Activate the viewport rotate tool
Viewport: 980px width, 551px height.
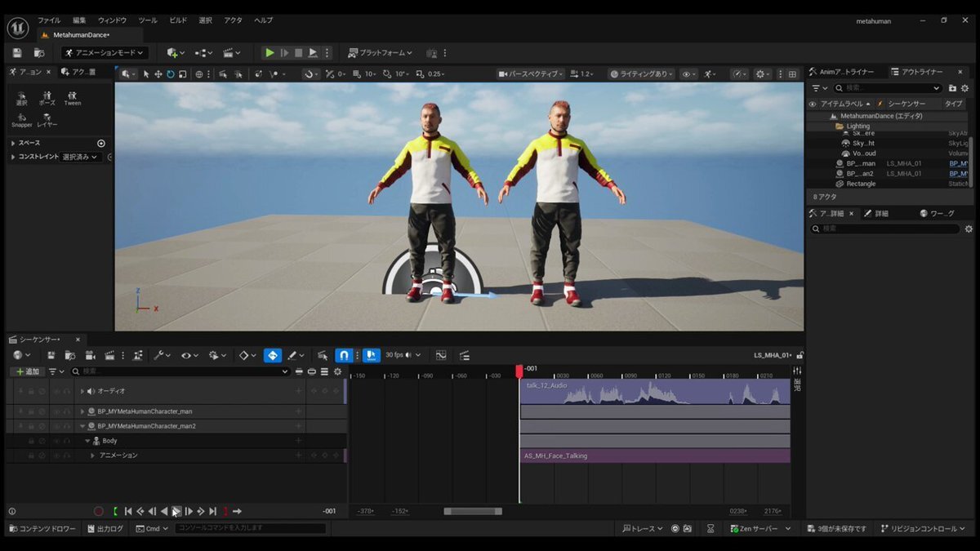point(171,74)
